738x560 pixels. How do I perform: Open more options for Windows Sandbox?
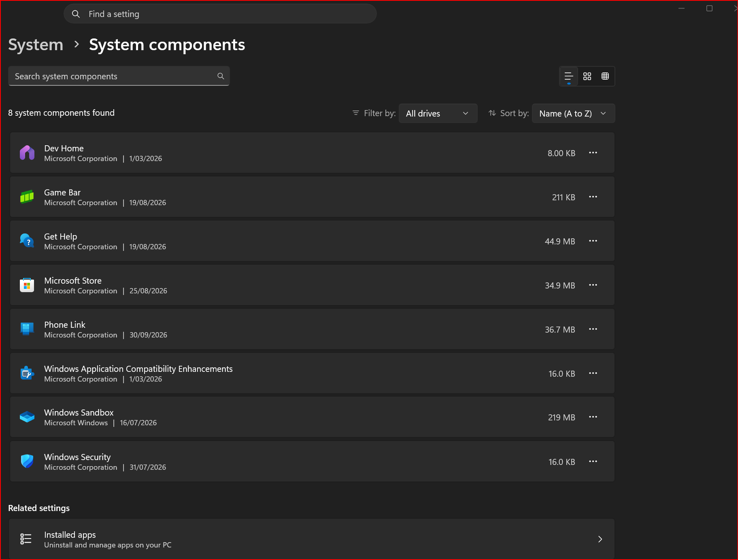593,417
